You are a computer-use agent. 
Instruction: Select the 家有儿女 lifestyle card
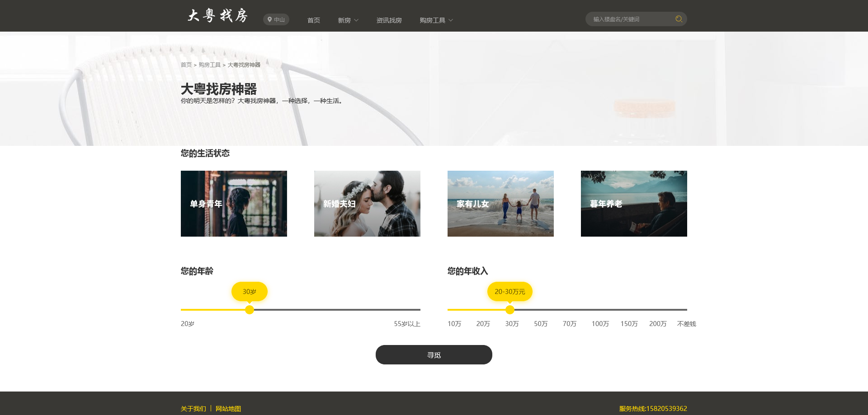click(500, 203)
